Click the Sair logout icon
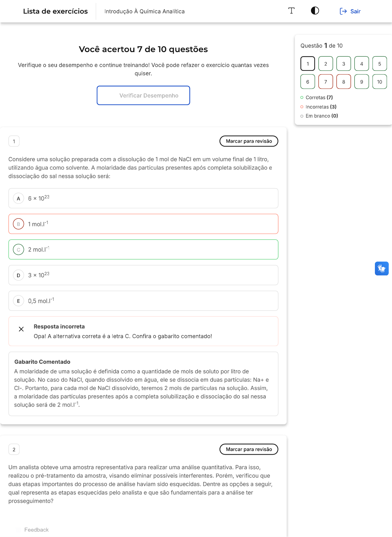The width and height of the screenshot is (392, 537). 343,12
